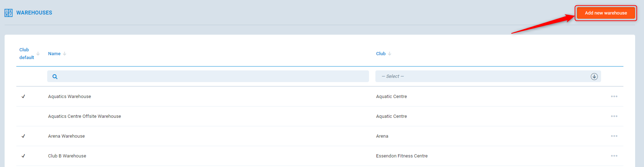Click the Club column header label
This screenshot has width=644, height=167.
pos(381,54)
